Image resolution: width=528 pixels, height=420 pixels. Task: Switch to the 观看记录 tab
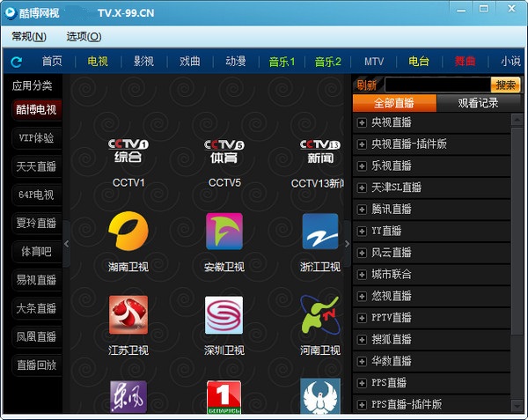pyautogui.click(x=478, y=103)
